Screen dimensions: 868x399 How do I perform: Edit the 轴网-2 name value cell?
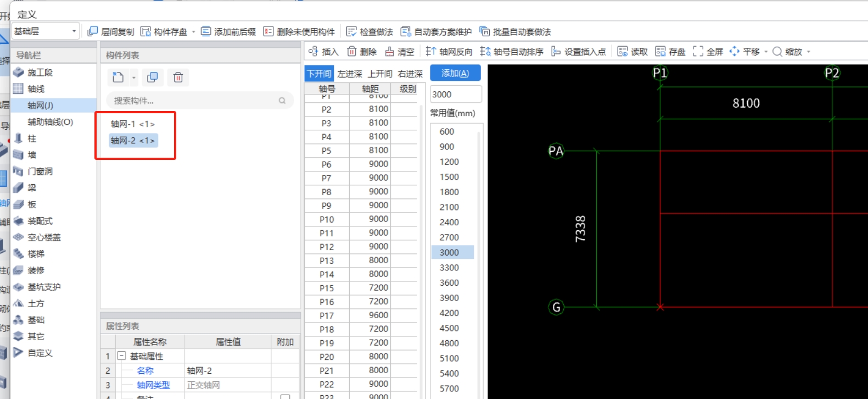click(228, 370)
